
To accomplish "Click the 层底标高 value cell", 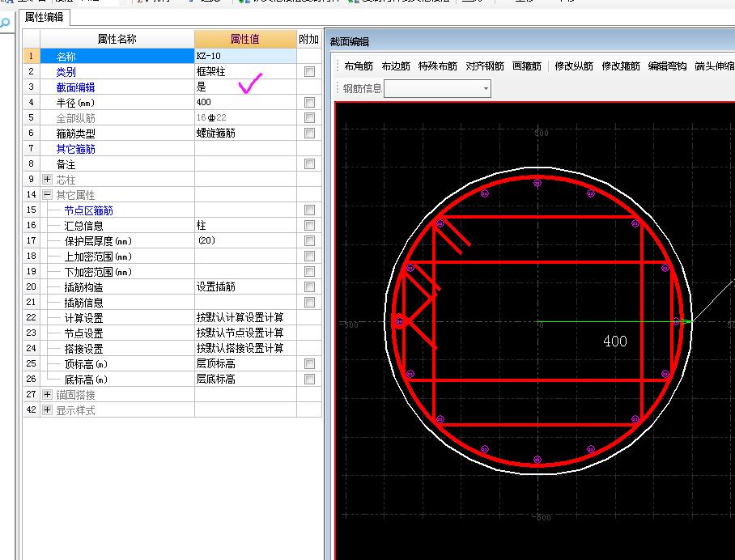I will pyautogui.click(x=245, y=379).
